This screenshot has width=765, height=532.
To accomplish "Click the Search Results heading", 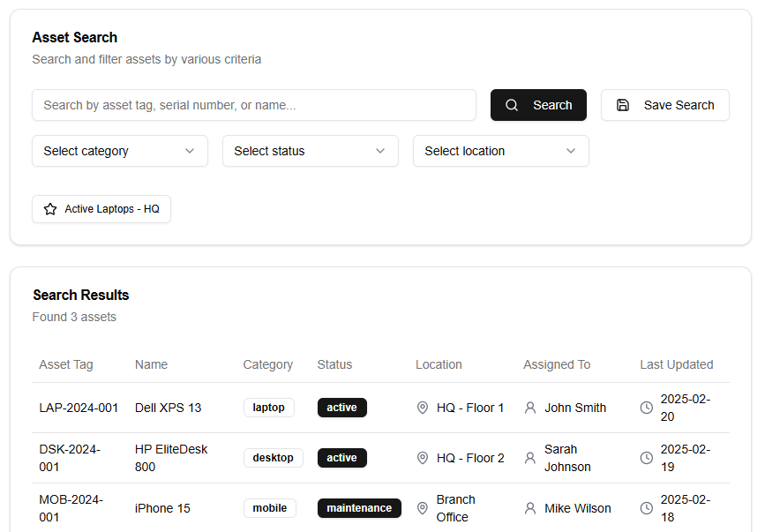I will click(81, 295).
